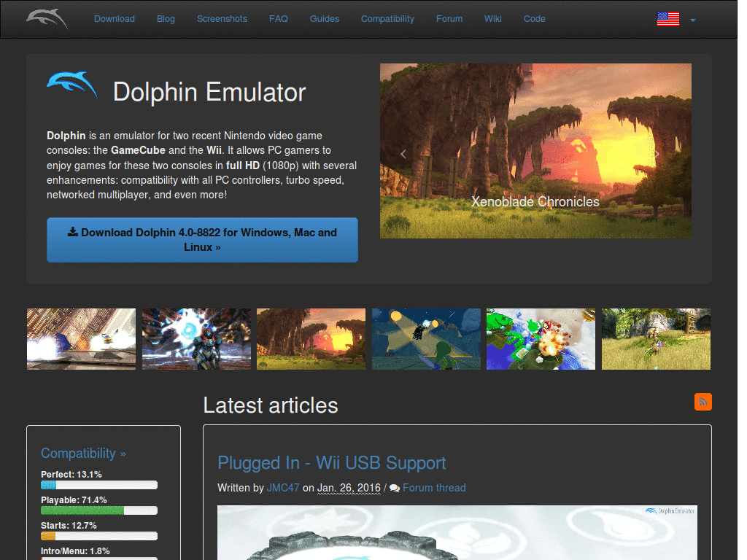Click the Playable 71.4% progress bar
The height and width of the screenshot is (560, 747).
coord(98,510)
